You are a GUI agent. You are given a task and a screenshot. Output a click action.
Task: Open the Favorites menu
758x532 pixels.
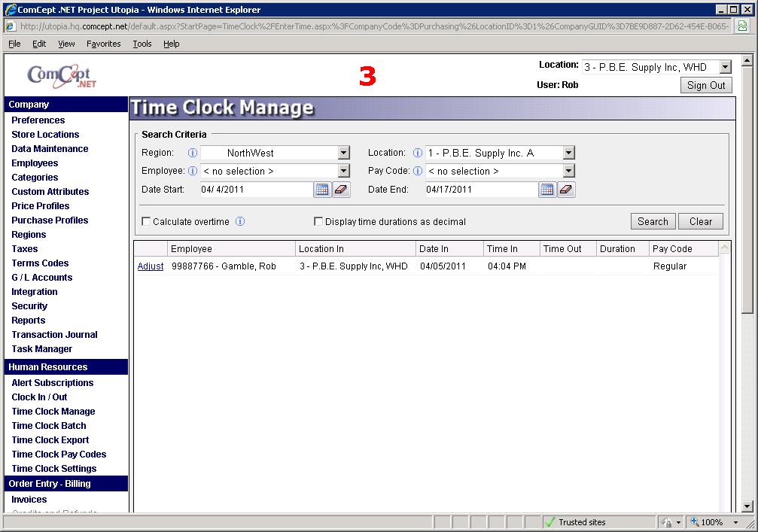tap(103, 44)
